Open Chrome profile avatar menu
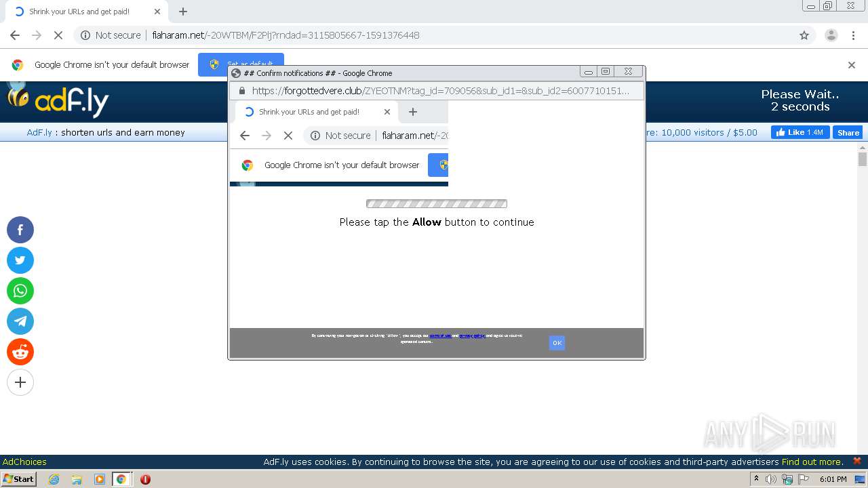Image resolution: width=868 pixels, height=488 pixels. coord(831,35)
